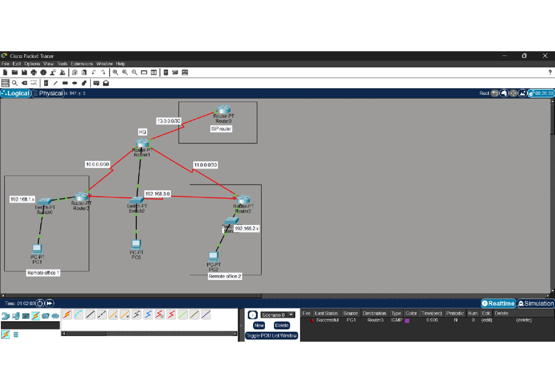555x392 pixels.
Task: Open the File menu
Action: (x=6, y=64)
